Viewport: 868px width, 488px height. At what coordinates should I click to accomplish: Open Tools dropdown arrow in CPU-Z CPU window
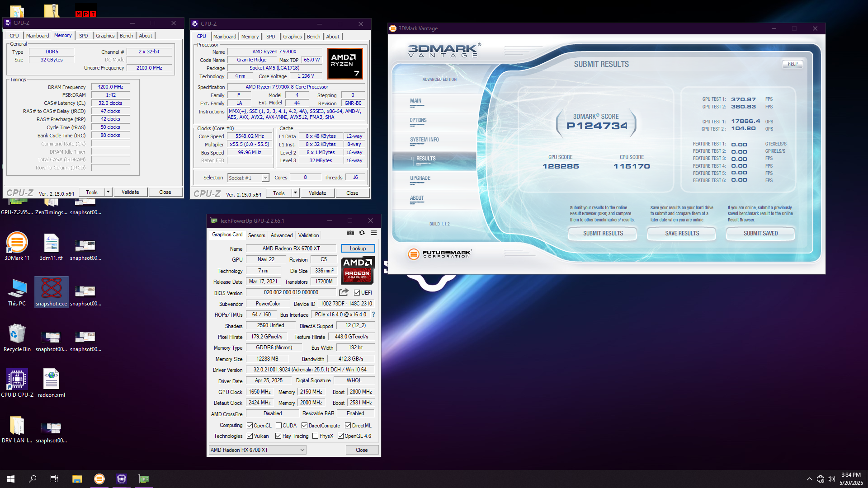coord(296,193)
